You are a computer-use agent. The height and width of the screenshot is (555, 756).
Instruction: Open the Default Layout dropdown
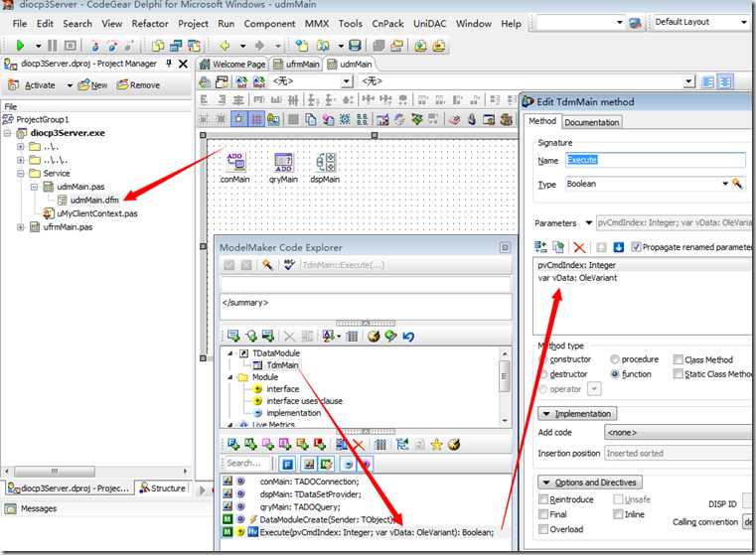pyautogui.click(x=743, y=22)
